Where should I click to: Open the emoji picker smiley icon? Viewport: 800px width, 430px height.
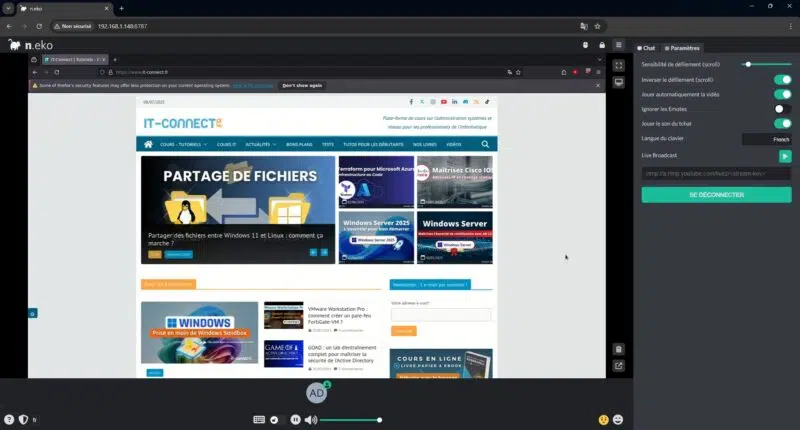coord(618,420)
